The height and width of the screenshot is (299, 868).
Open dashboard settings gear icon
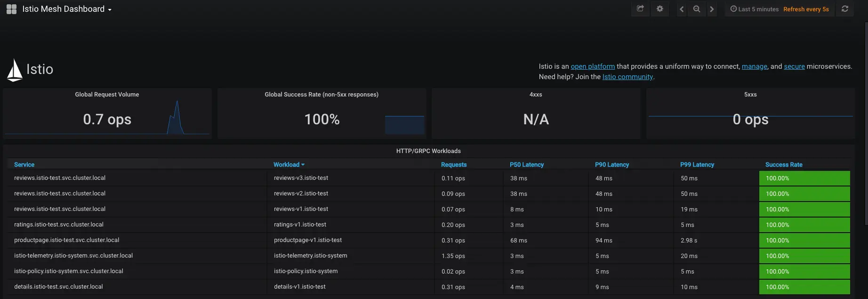(660, 9)
